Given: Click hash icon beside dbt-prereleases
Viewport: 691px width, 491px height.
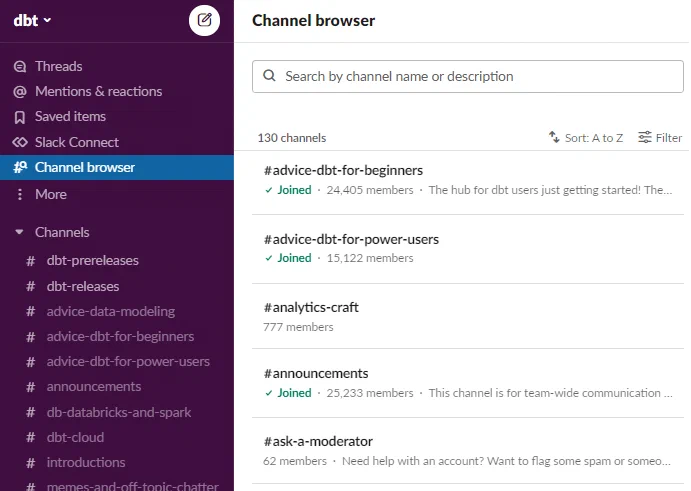Looking at the screenshot, I should [30, 261].
